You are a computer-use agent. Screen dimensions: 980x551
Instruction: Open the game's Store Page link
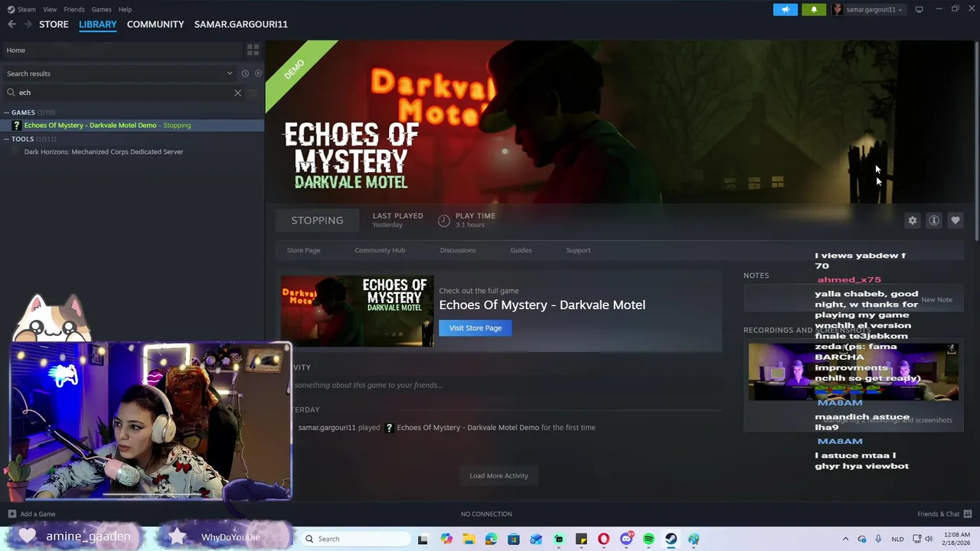[x=303, y=250]
